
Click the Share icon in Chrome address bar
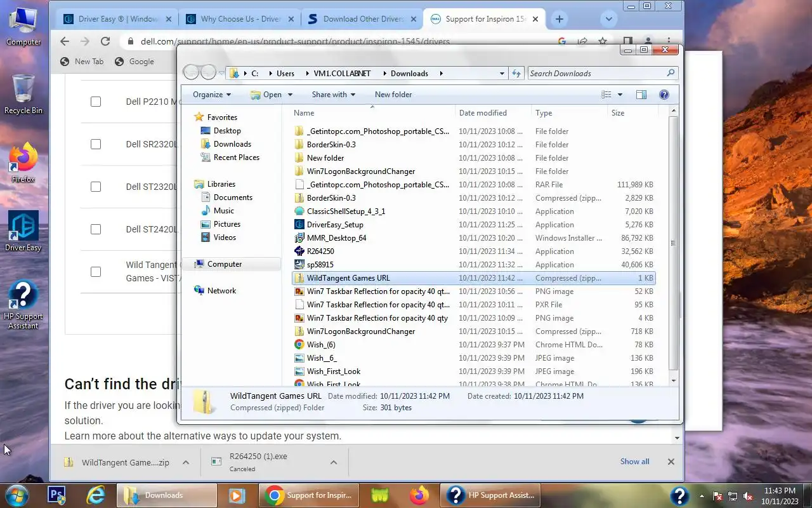(x=582, y=41)
